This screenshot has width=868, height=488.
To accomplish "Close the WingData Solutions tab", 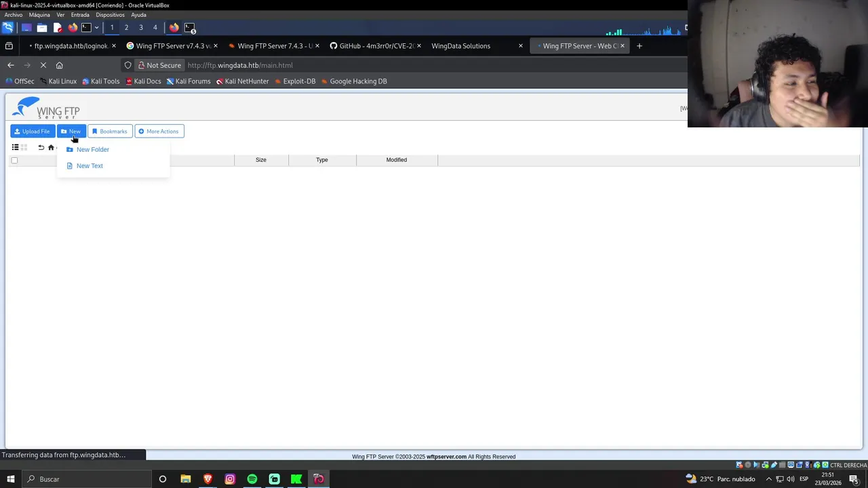I will [x=521, y=46].
